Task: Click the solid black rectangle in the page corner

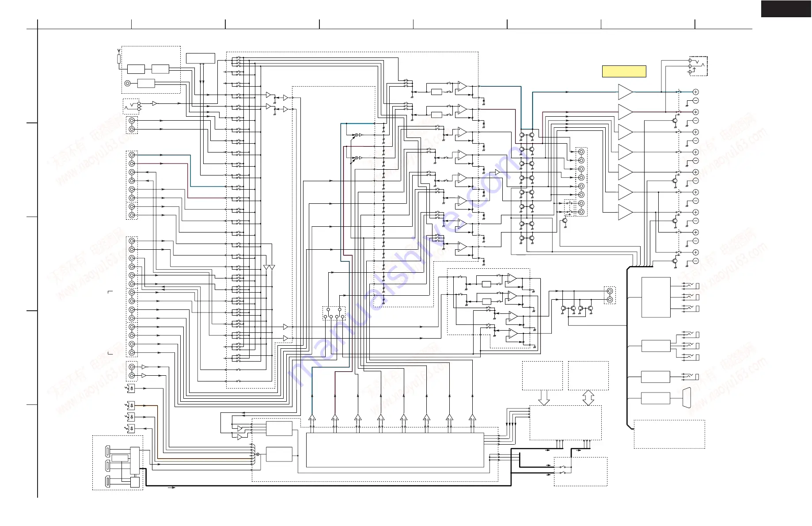Action: 786,9
